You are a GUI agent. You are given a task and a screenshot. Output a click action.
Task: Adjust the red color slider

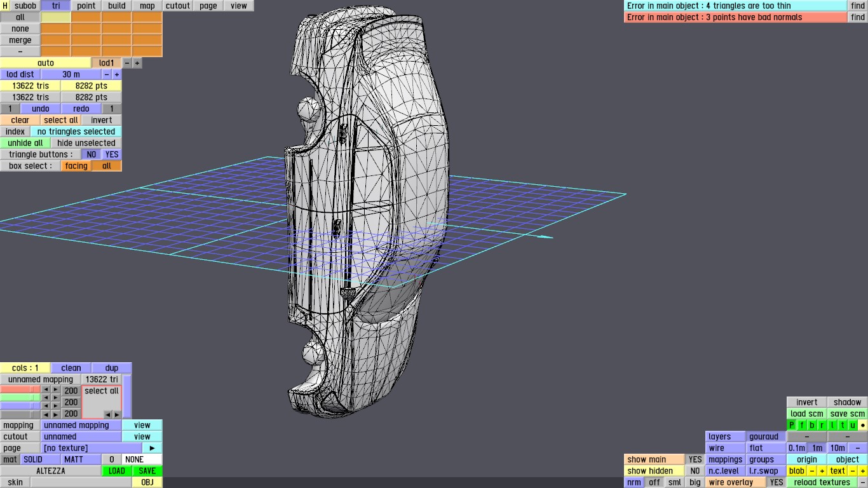[20, 390]
